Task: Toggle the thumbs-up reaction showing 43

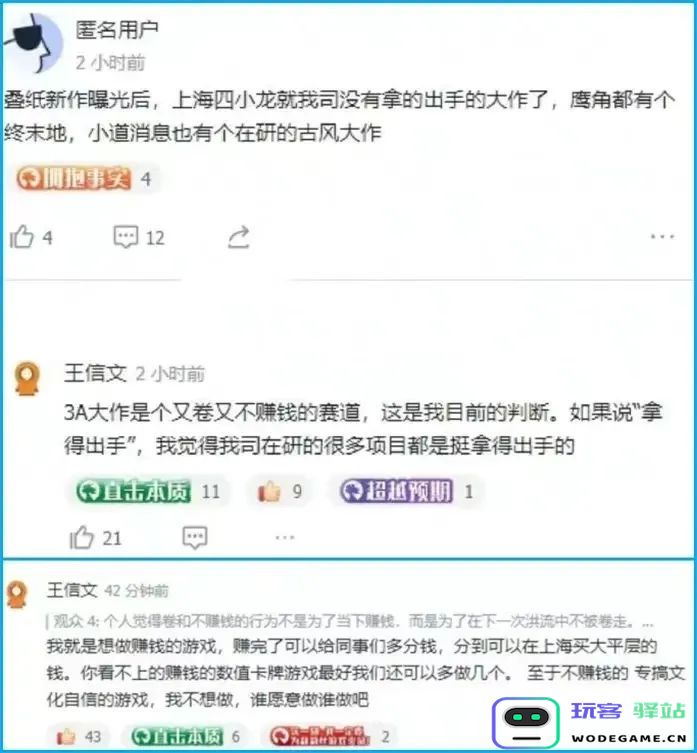Action: [79, 736]
